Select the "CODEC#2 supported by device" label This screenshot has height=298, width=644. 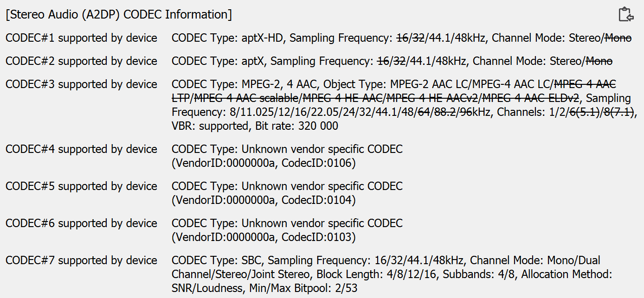[81, 61]
